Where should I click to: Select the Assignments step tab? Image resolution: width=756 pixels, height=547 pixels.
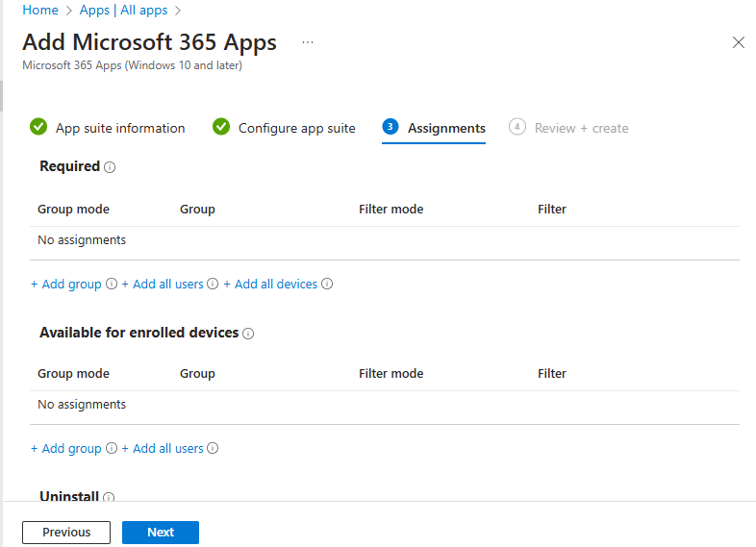(x=435, y=128)
